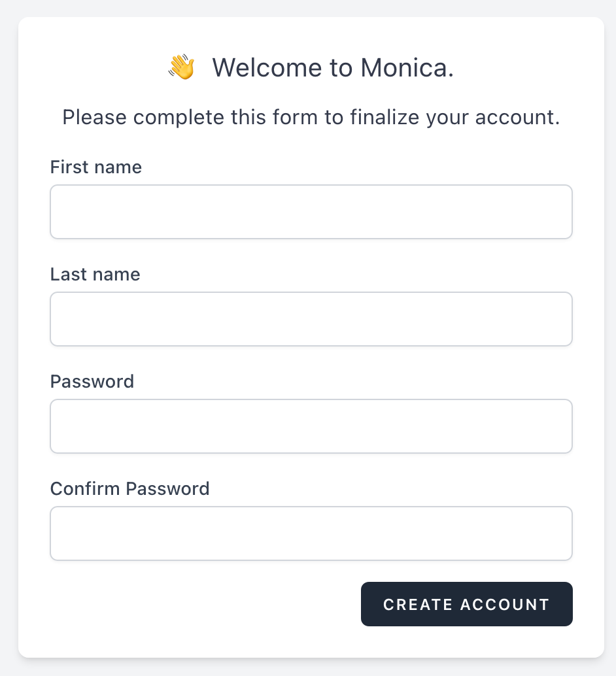
Task: Click the "Last name" label text
Action: coord(95,275)
